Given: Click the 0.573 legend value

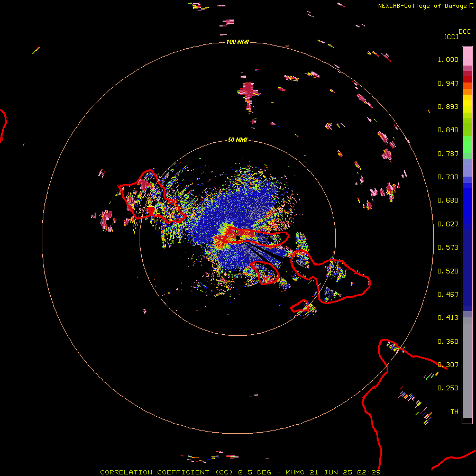Looking at the screenshot, I should 448,248.
